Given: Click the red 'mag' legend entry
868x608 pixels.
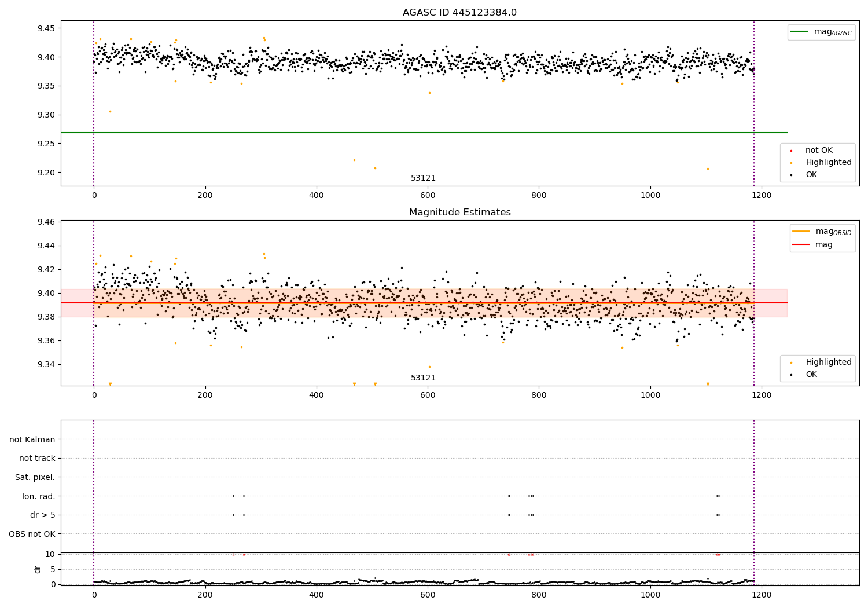Looking at the screenshot, I should pyautogui.click(x=812, y=244).
